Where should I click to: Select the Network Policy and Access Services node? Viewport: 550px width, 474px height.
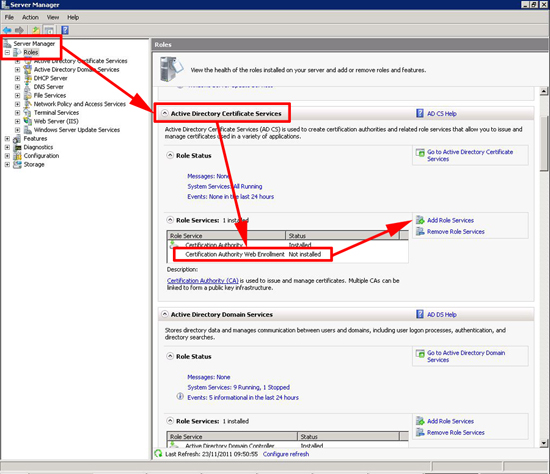pyautogui.click(x=80, y=104)
